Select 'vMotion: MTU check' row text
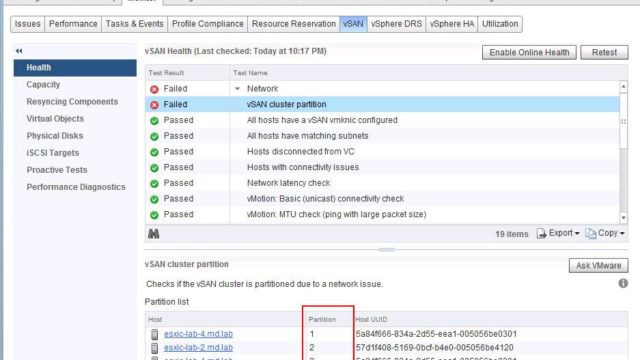The height and width of the screenshot is (360, 640). [x=336, y=214]
